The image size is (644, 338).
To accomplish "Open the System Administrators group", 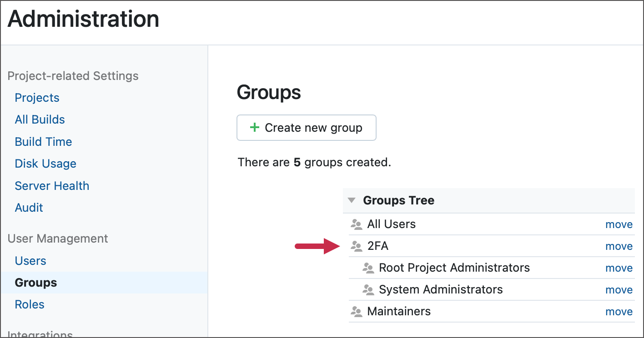I will [440, 290].
